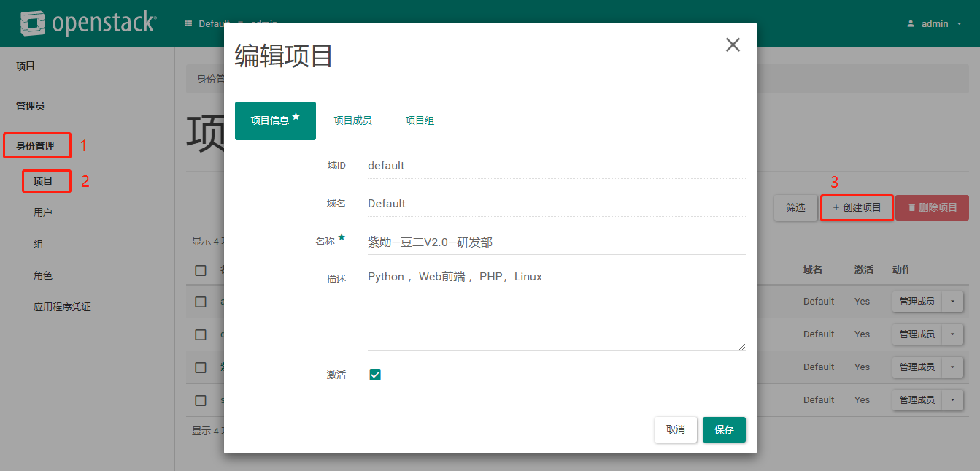Click the 描述 text area
Image resolution: width=980 pixels, height=471 pixels.
pos(556,307)
